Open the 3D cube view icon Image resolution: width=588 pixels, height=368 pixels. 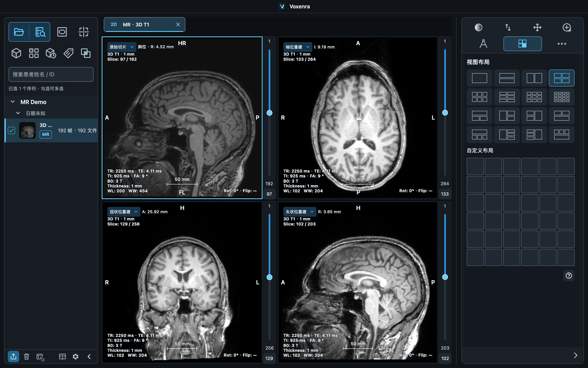(x=16, y=53)
